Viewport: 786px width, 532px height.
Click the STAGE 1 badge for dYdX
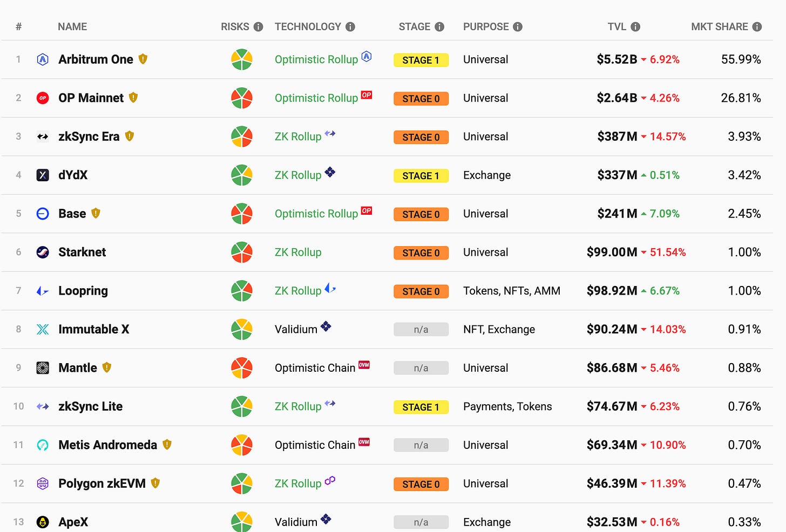pyautogui.click(x=421, y=176)
